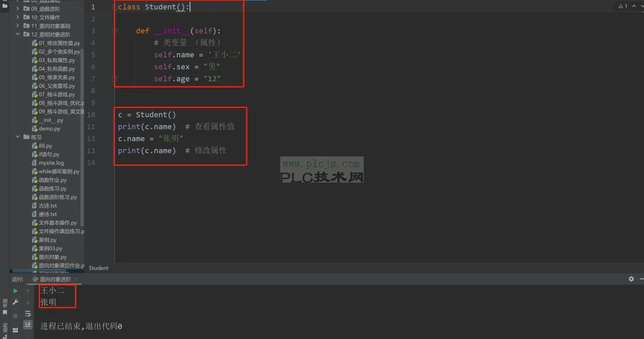Open 88.py file
644x339 pixels.
(x=42, y=146)
